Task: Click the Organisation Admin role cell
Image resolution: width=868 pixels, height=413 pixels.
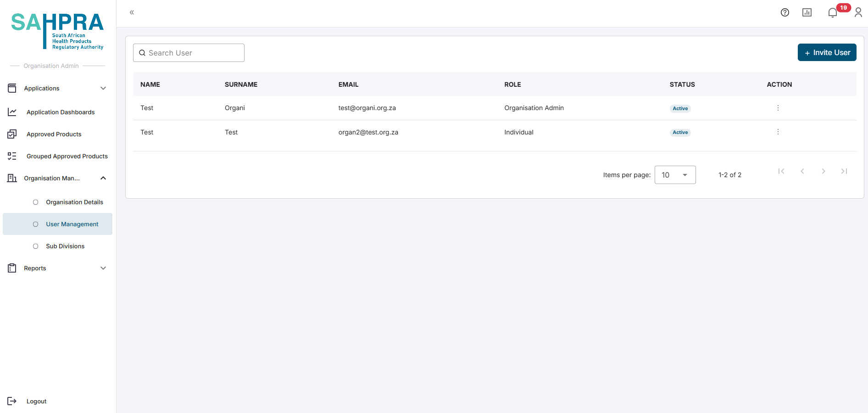Action: pyautogui.click(x=534, y=108)
